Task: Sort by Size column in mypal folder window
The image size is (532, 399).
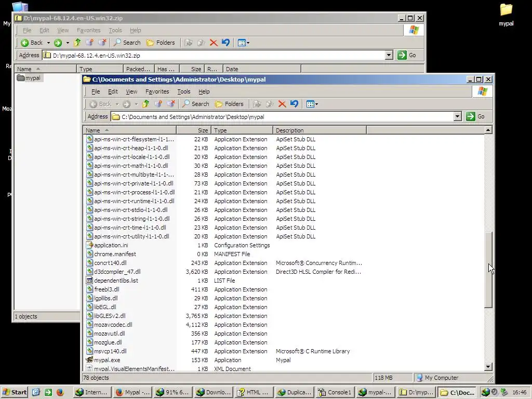Action: click(x=194, y=130)
